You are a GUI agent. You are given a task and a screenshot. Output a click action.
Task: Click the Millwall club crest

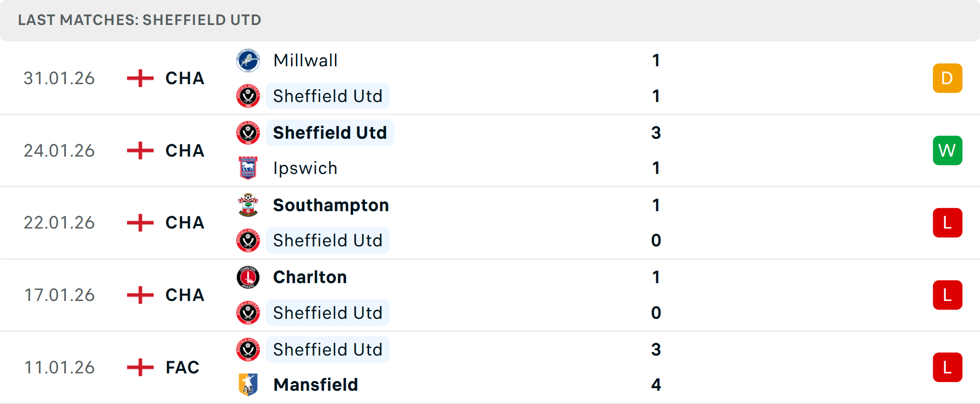(x=248, y=60)
